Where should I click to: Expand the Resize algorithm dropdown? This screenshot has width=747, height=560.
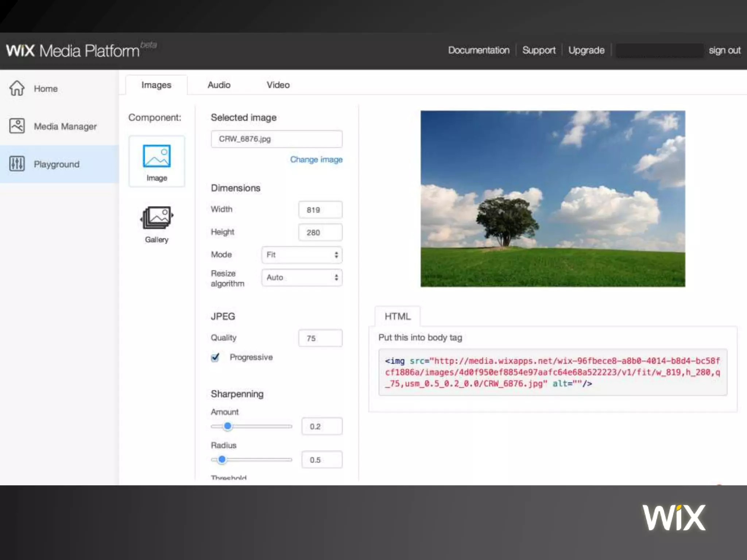click(302, 277)
